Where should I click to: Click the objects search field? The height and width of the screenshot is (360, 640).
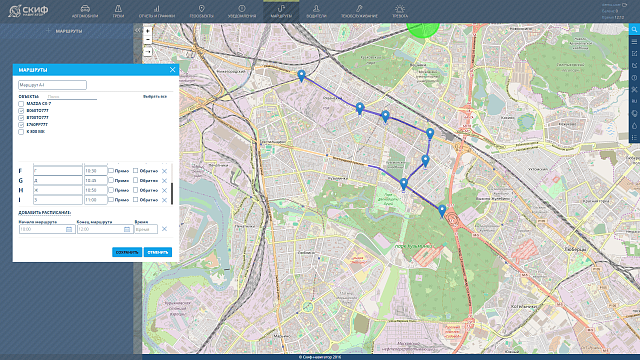tap(72, 97)
